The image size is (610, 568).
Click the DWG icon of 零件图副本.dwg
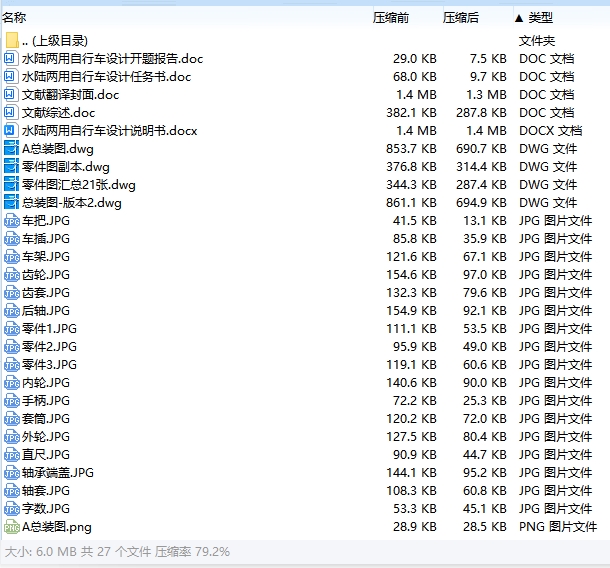pos(11,167)
